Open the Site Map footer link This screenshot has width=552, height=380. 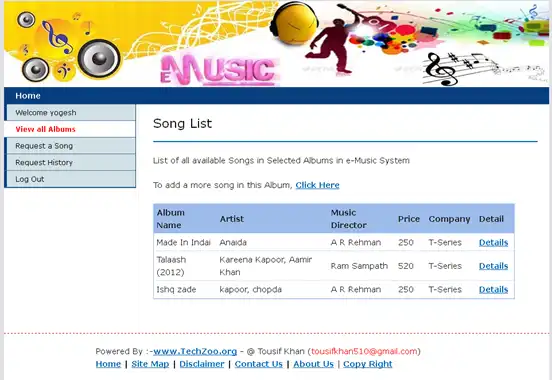[x=150, y=364]
